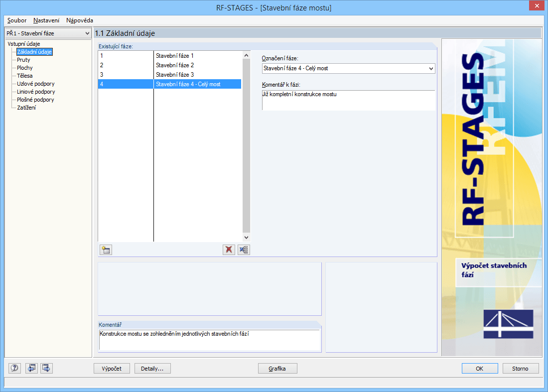Click the Komentář k fázi text field

tap(348, 100)
